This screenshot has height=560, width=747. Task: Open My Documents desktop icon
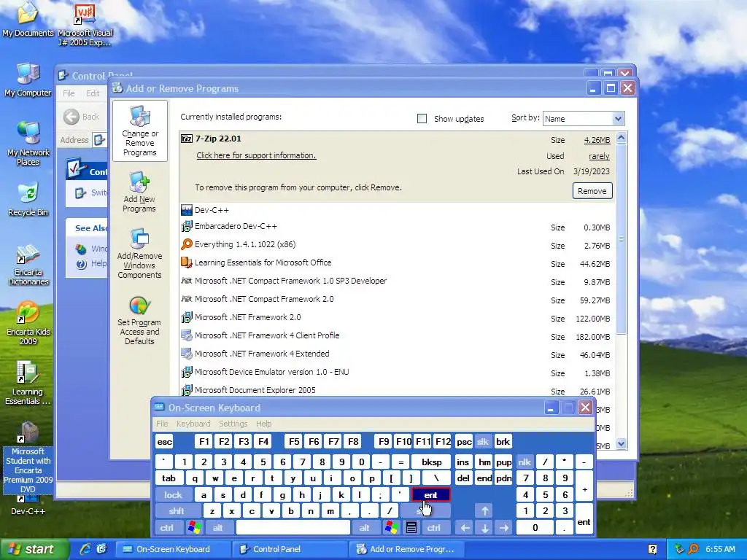[x=28, y=19]
